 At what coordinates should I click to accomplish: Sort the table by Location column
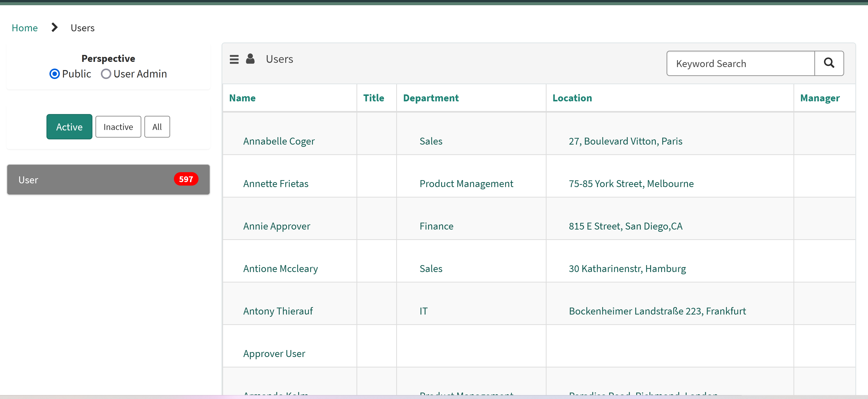pyautogui.click(x=572, y=98)
